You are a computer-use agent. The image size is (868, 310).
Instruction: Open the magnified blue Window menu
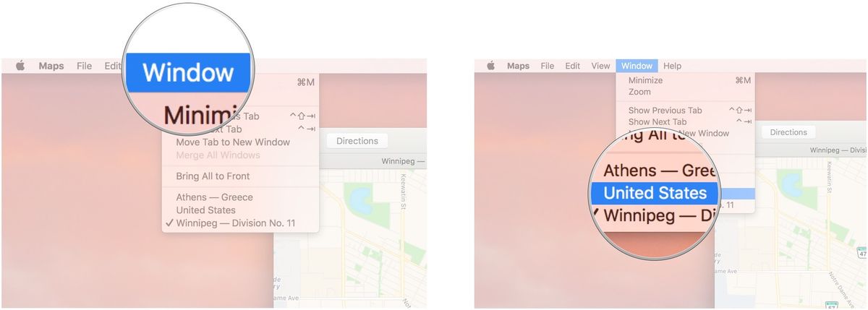point(188,72)
